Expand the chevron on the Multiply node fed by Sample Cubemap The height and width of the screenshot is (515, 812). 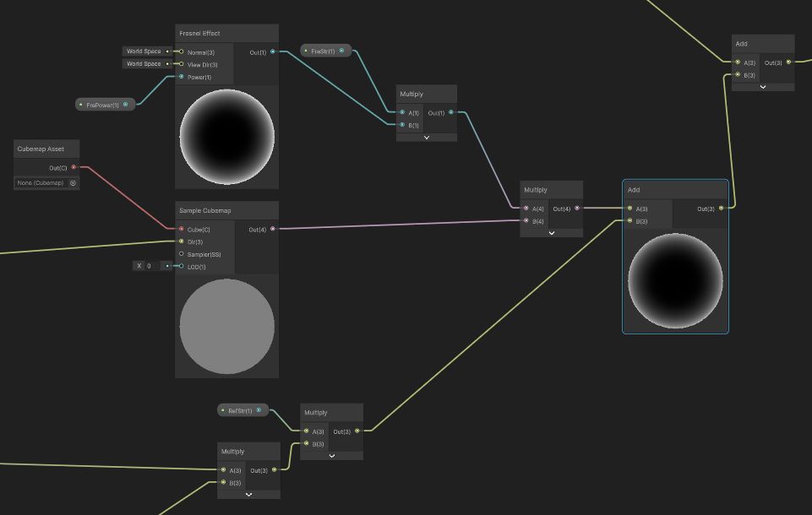tap(551, 233)
